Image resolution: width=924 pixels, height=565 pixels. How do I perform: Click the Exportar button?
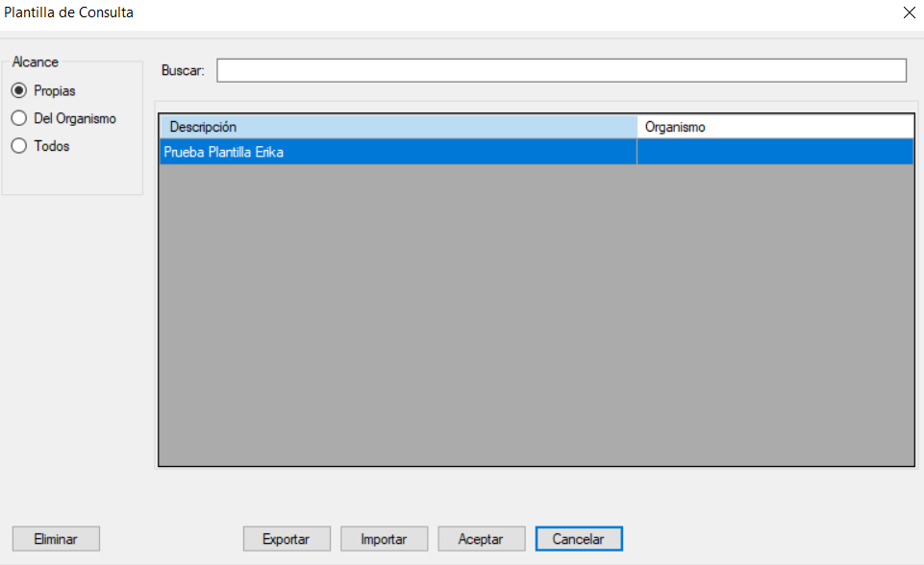pyautogui.click(x=287, y=539)
